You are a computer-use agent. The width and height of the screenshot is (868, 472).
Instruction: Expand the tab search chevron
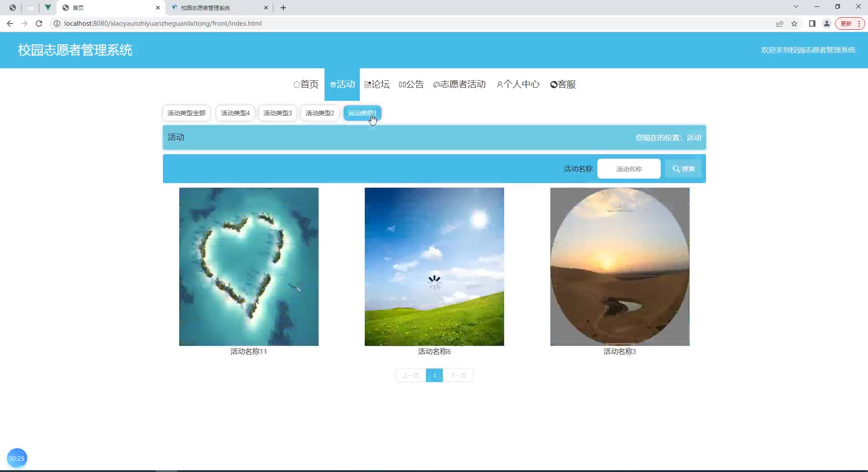click(796, 7)
